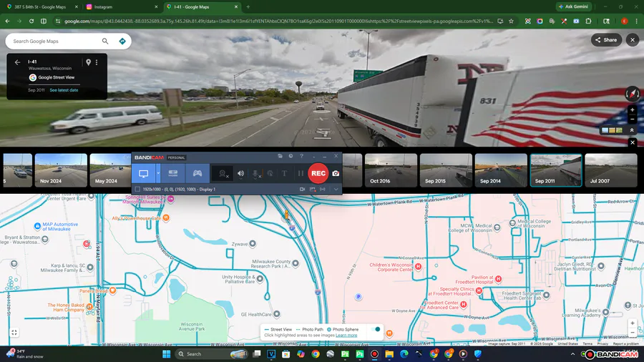The image size is (644, 362).
Task: Click Ask Gemini button
Action: coord(573,6)
